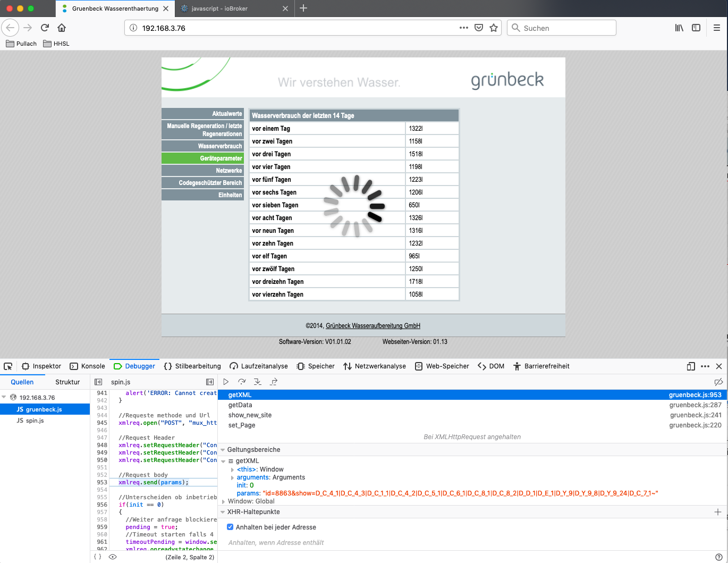Open Codegeschützter Bereich menu entry
Image resolution: width=728 pixels, height=563 pixels.
[x=202, y=183]
